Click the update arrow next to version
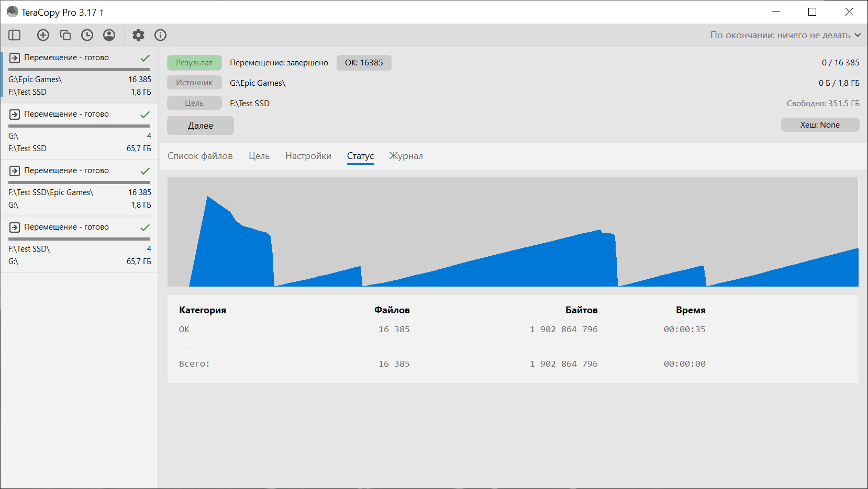868x489 pixels. coord(102,12)
